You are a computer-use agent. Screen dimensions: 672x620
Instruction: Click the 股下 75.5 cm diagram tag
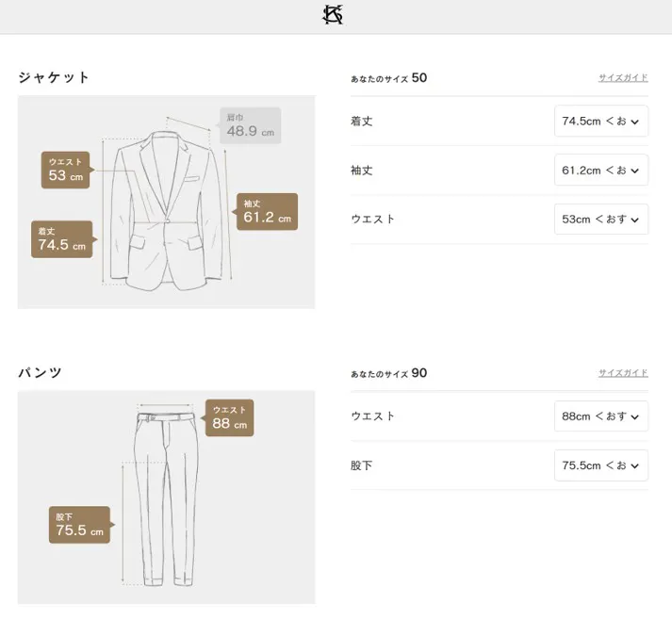click(79, 525)
